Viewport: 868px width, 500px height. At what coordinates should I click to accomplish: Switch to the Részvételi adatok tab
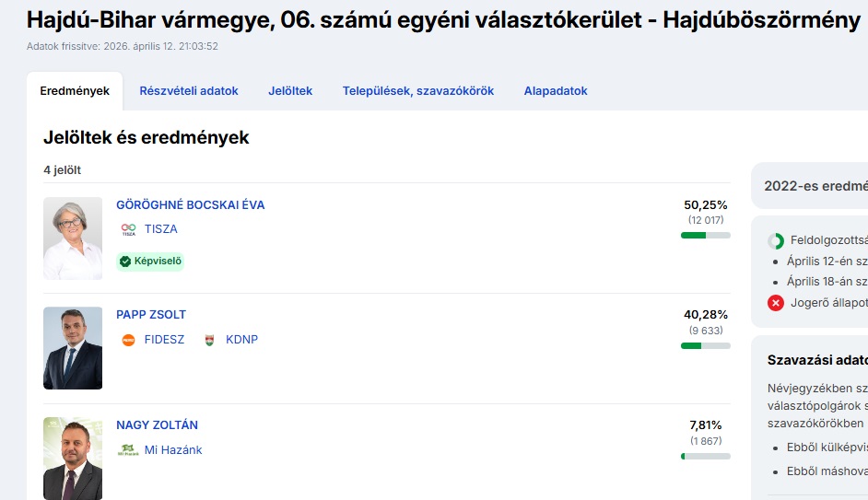pyautogui.click(x=189, y=91)
